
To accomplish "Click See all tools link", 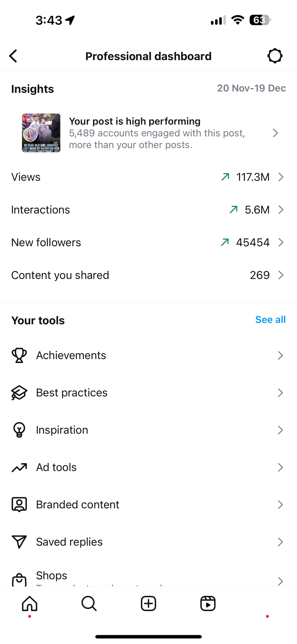I will (270, 319).
